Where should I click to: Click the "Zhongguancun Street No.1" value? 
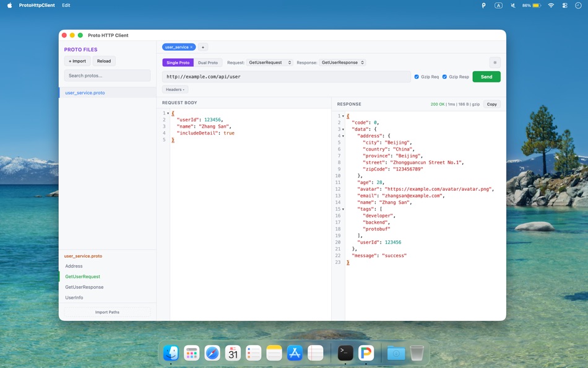click(x=426, y=162)
